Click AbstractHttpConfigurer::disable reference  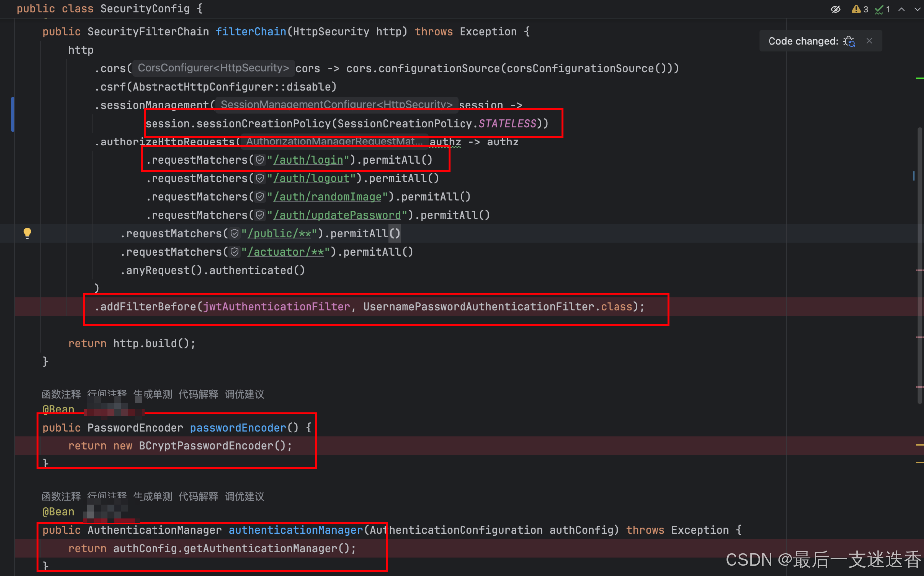click(231, 87)
